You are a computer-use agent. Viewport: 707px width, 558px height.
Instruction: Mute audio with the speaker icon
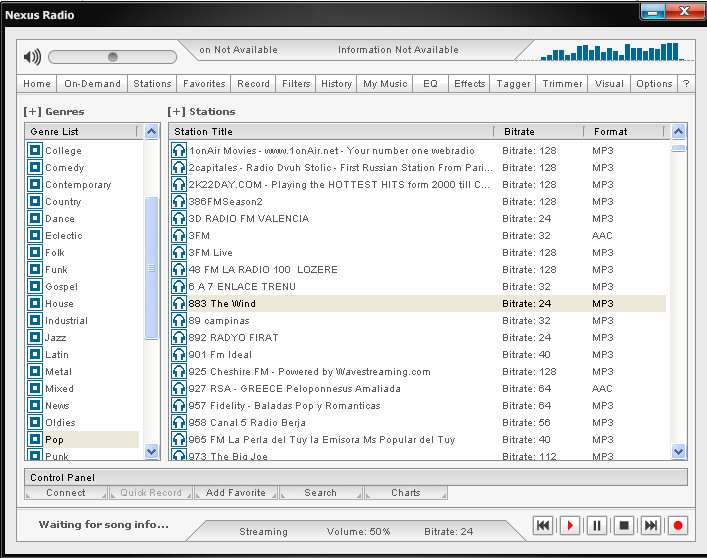click(x=32, y=57)
